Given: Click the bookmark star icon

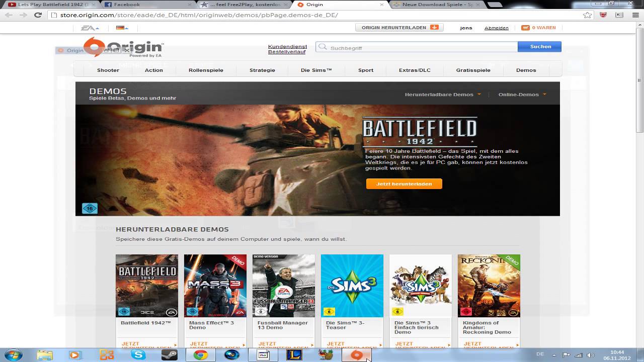Looking at the screenshot, I should tap(587, 15).
